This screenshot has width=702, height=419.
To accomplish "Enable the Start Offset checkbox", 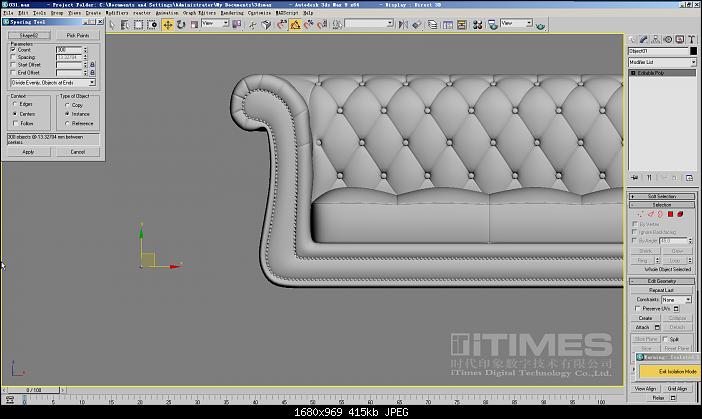I will point(13,65).
